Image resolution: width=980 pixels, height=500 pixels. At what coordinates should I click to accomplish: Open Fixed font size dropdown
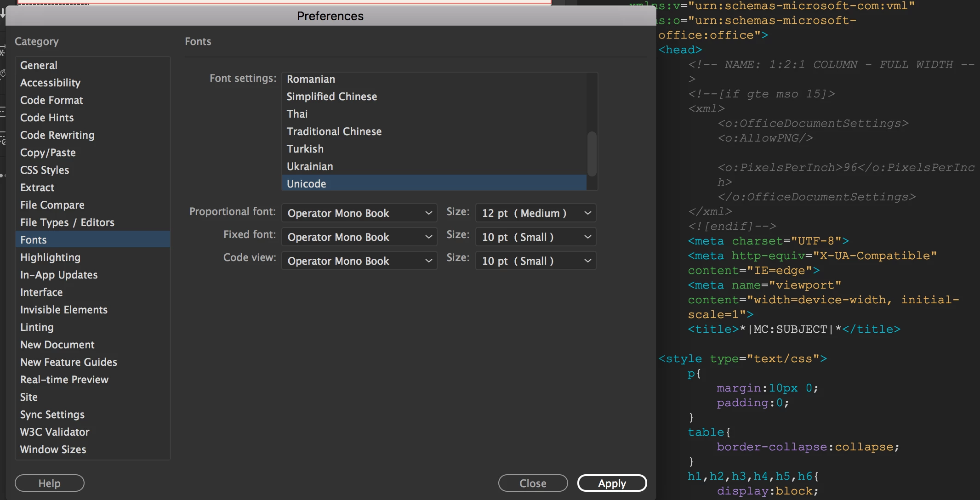(536, 237)
